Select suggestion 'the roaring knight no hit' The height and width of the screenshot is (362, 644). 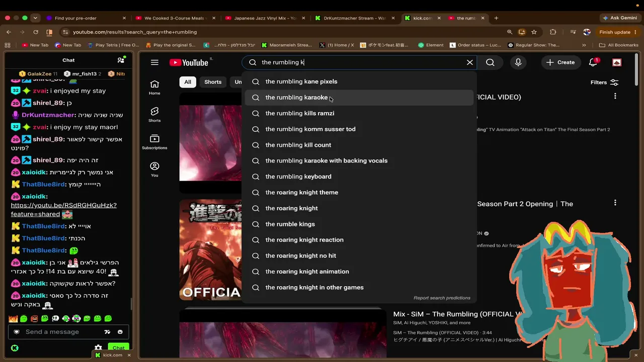coord(359,256)
